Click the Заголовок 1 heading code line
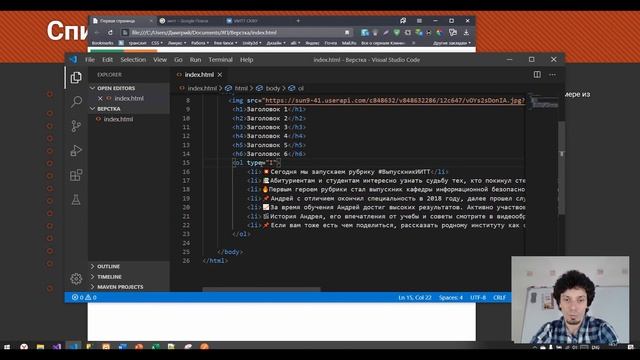 tap(269, 109)
